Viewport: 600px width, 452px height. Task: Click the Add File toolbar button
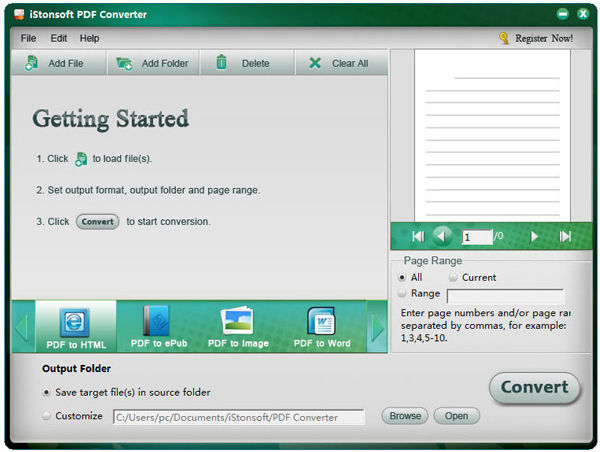point(59,63)
